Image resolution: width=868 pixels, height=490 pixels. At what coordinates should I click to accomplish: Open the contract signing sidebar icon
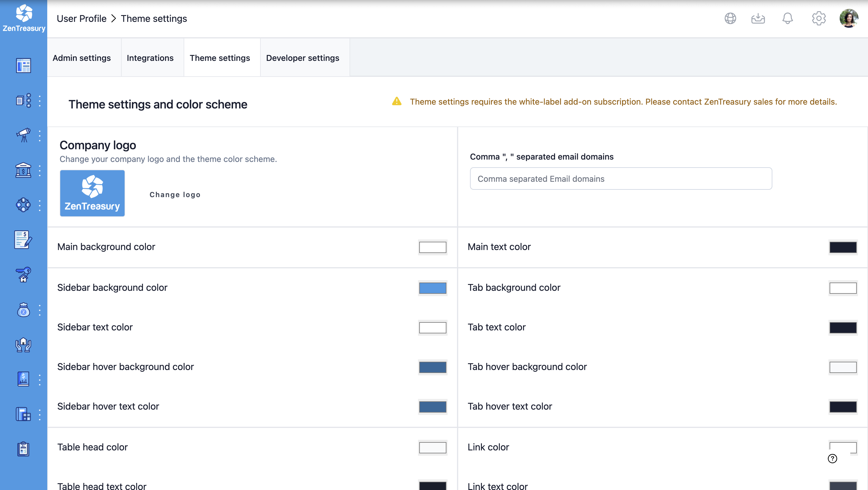23,240
